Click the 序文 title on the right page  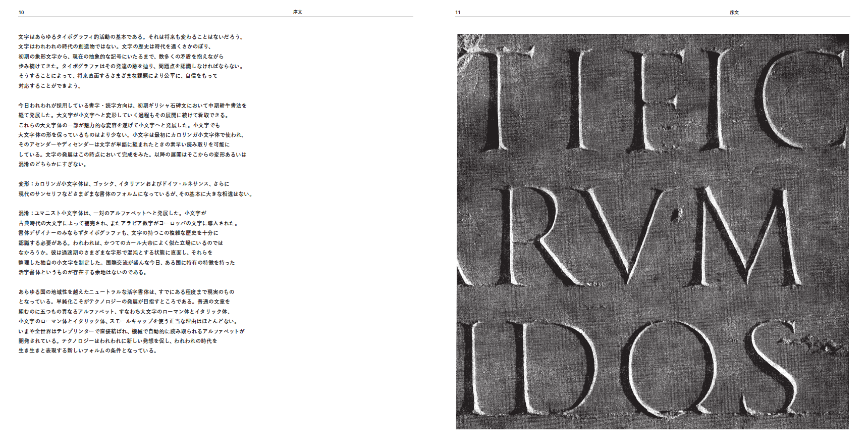734,12
